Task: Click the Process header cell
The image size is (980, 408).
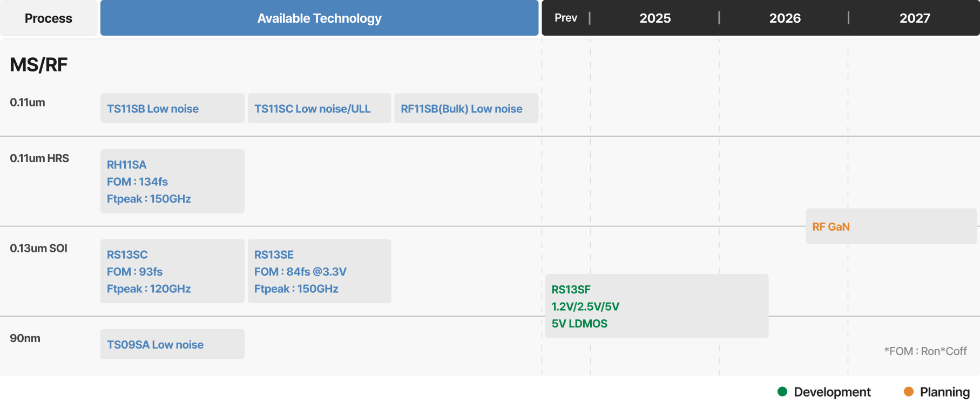Action: pos(49,18)
